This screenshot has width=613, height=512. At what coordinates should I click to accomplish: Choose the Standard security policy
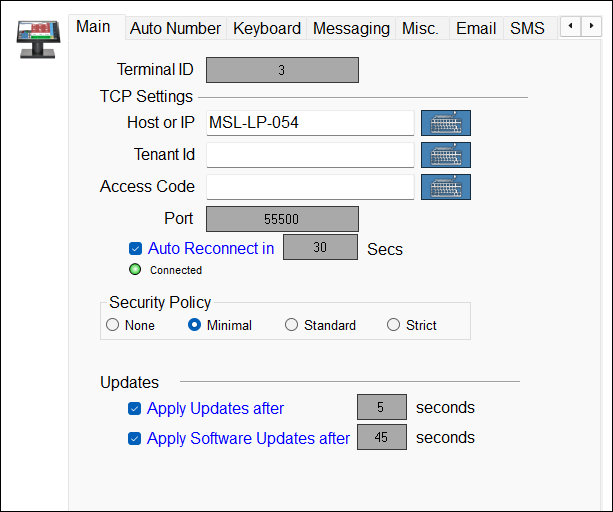(x=292, y=325)
